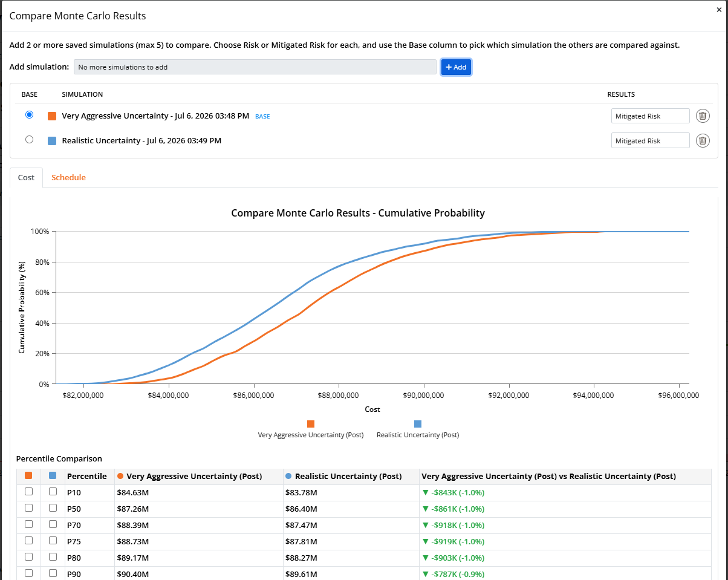Click the difference -$861K (-1.0%)

(453, 509)
